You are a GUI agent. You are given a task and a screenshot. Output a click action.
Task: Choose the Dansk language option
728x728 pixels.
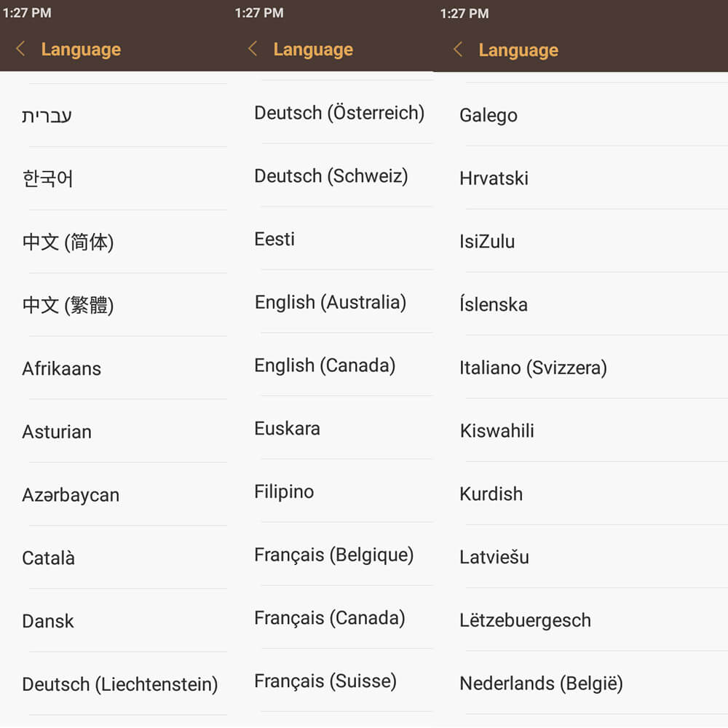click(48, 621)
